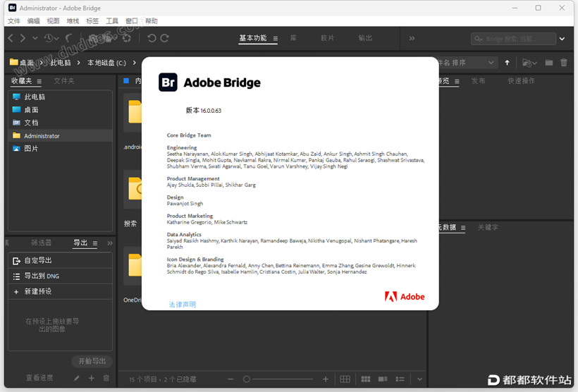
Task: Click 查看进度 link
Action: pos(39,378)
